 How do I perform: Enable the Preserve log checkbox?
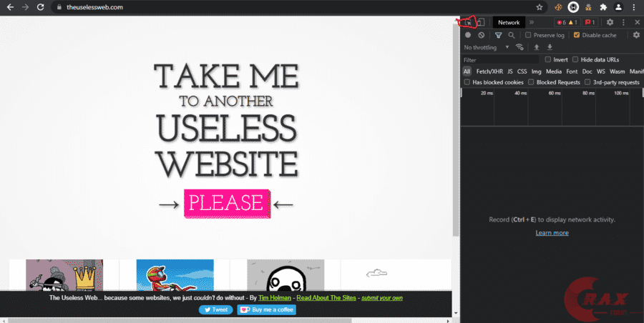point(528,35)
